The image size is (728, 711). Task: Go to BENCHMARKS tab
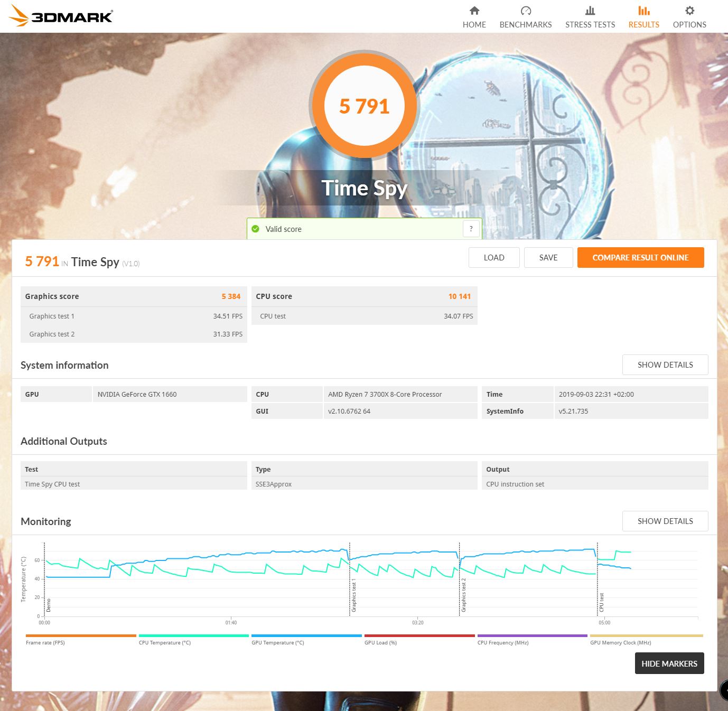point(526,16)
